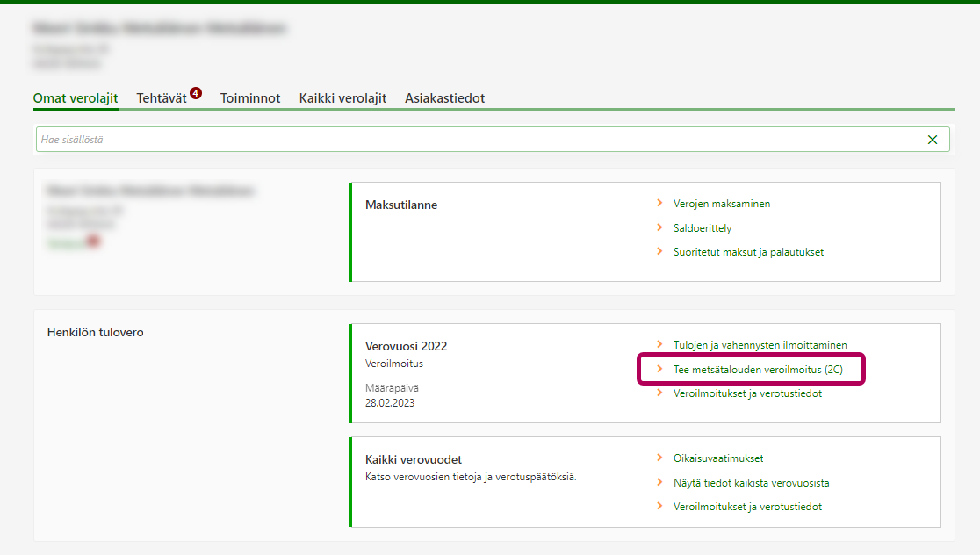The width and height of the screenshot is (980, 555).
Task: Click chevron arrow beside Verojen maksaminen
Action: [x=659, y=204]
